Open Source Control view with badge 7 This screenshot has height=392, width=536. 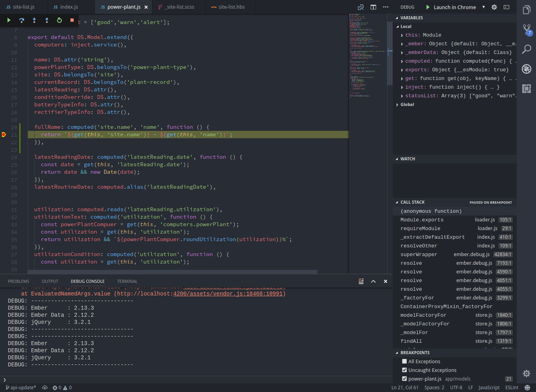[527, 30]
